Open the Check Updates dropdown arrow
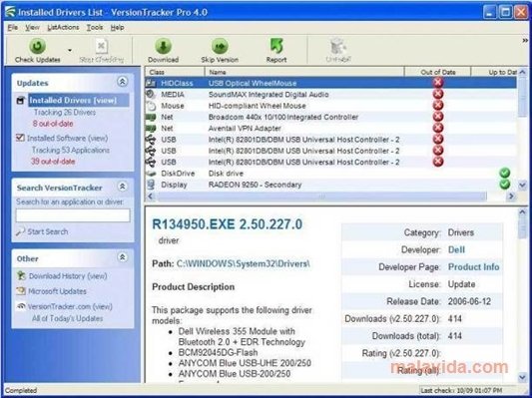The image size is (532, 398). (70, 50)
